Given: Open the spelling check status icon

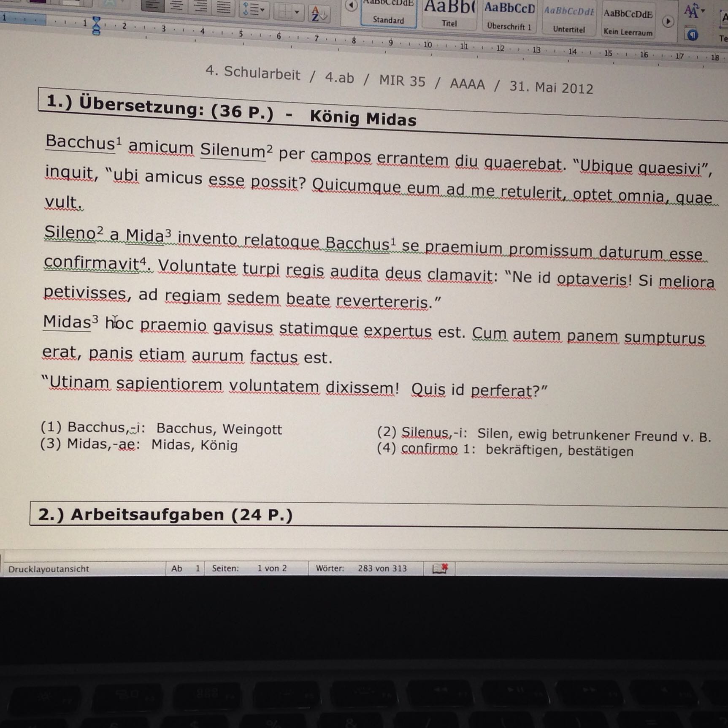Looking at the screenshot, I should pyautogui.click(x=440, y=568).
